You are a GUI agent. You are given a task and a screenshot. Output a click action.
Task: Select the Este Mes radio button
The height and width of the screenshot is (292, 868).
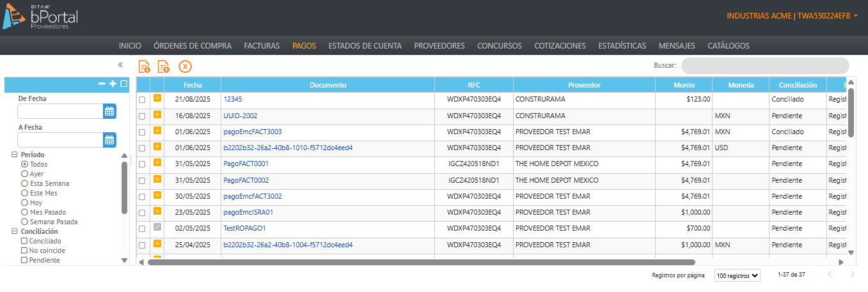(x=24, y=193)
